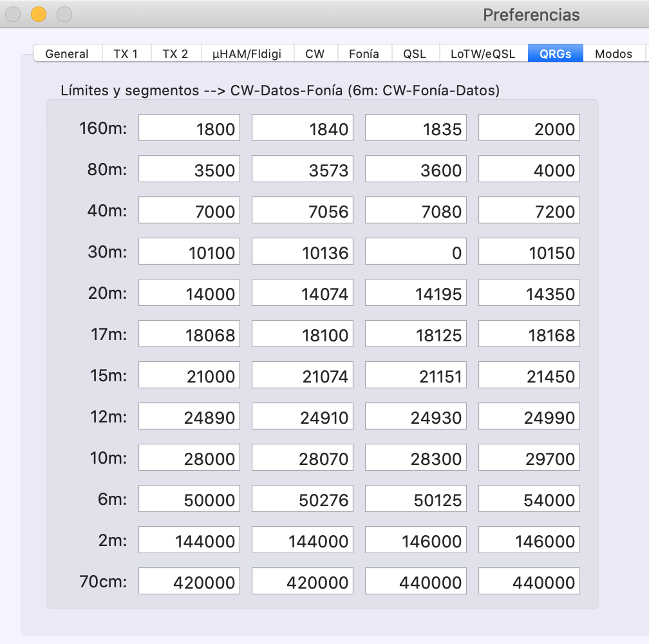Switch to the Fonía tab
The height and width of the screenshot is (644, 649).
coord(364,53)
